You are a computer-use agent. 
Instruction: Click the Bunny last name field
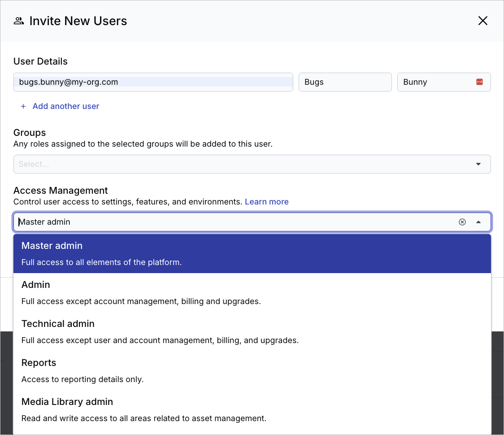[435, 82]
